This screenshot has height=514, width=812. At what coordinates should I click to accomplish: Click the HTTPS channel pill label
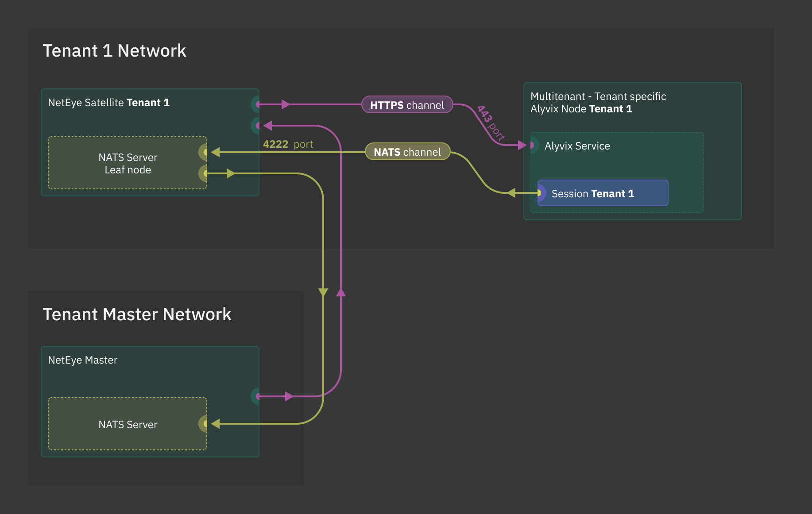(x=407, y=105)
